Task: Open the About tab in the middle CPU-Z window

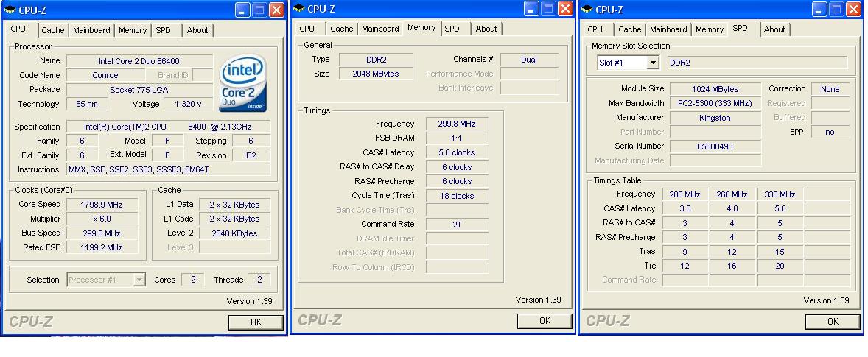Action: [486, 29]
